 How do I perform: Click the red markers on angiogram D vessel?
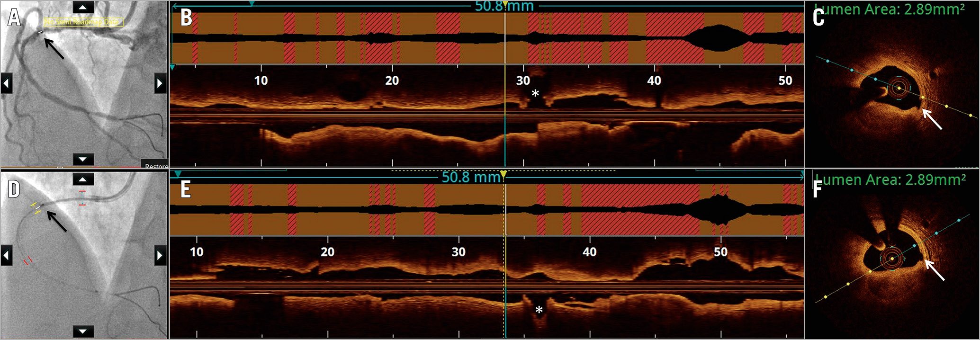[28, 260]
